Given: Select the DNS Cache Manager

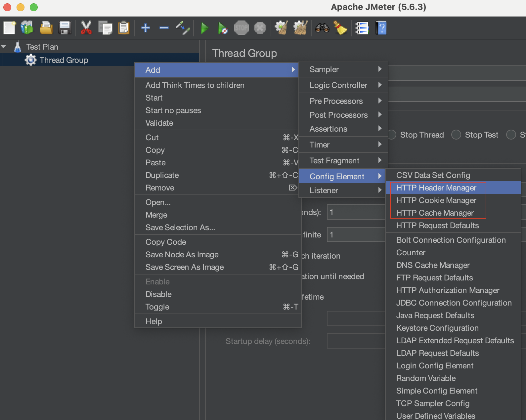Looking at the screenshot, I should pos(453,265).
